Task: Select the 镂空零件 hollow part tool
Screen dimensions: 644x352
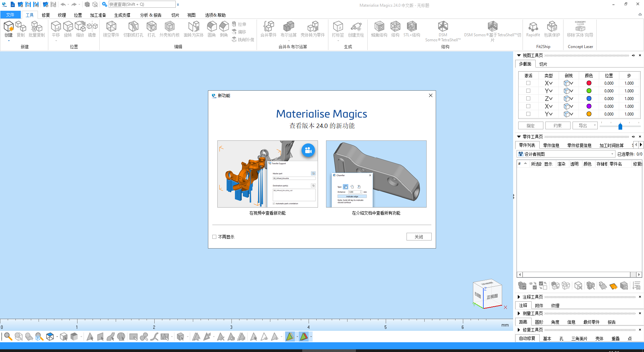Action: tap(111, 27)
